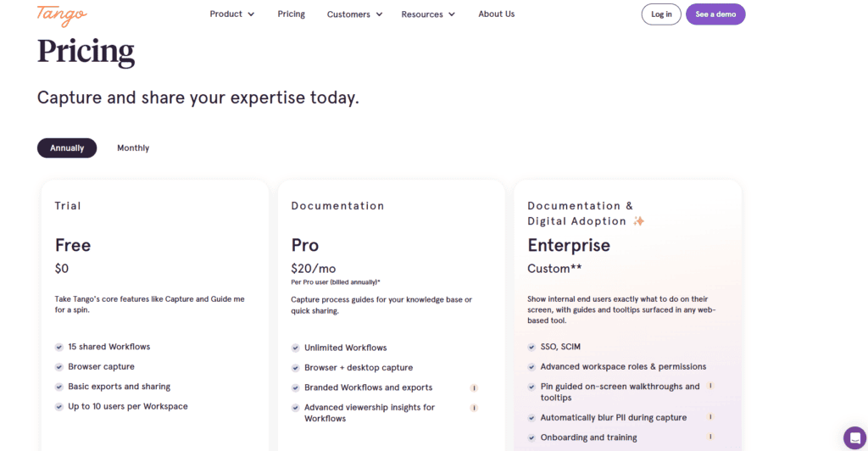Expand the Customers dropdown menu

pyautogui.click(x=354, y=14)
